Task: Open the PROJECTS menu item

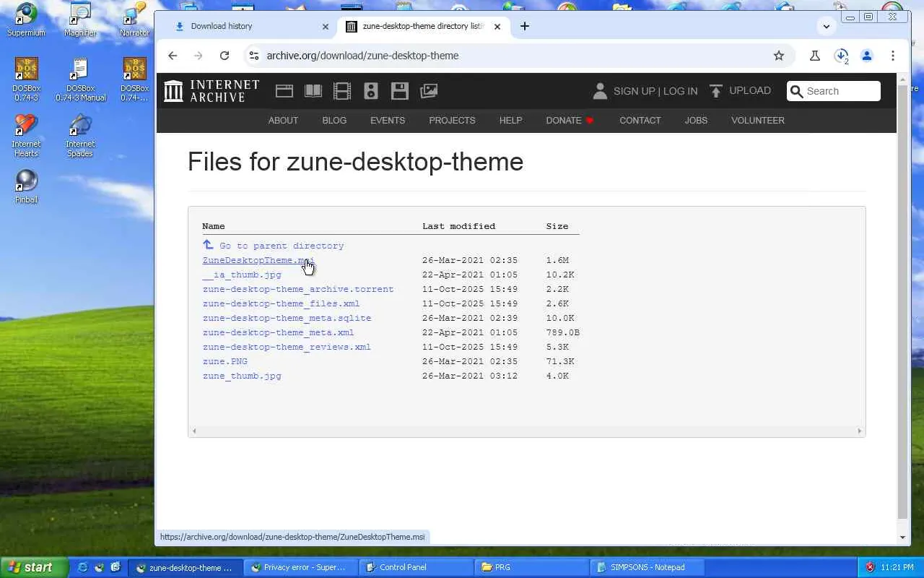Action: 452,121
